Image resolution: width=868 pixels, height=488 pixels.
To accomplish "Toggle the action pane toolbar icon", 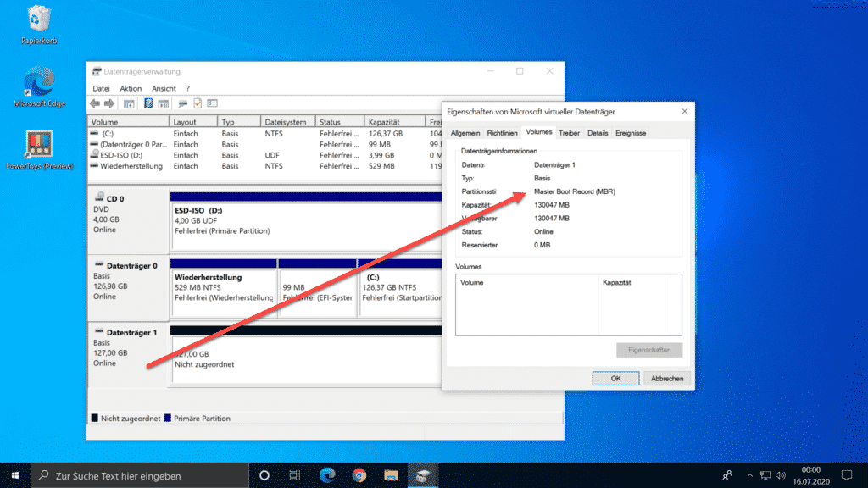I will point(164,103).
